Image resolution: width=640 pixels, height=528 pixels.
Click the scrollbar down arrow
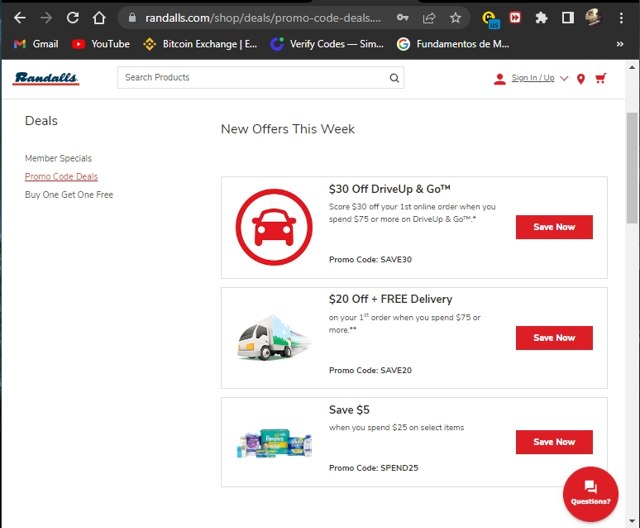pyautogui.click(x=632, y=521)
